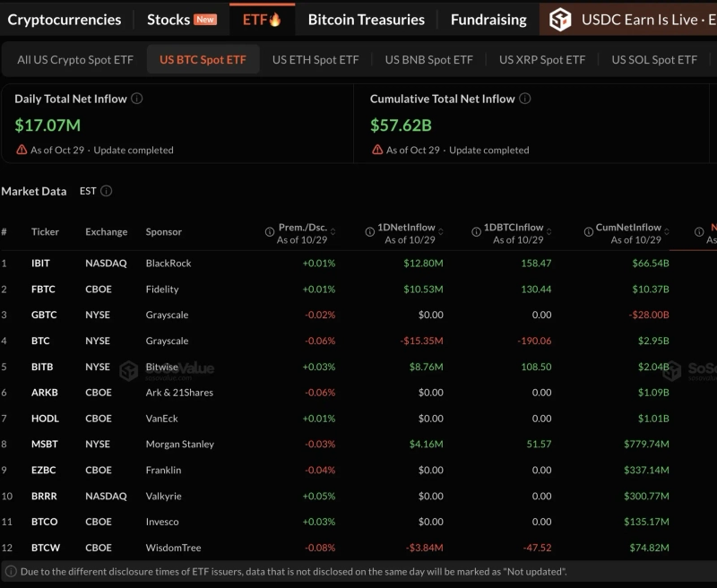The image size is (717, 588).
Task: Open the FBTC ticker row
Action: (358, 289)
